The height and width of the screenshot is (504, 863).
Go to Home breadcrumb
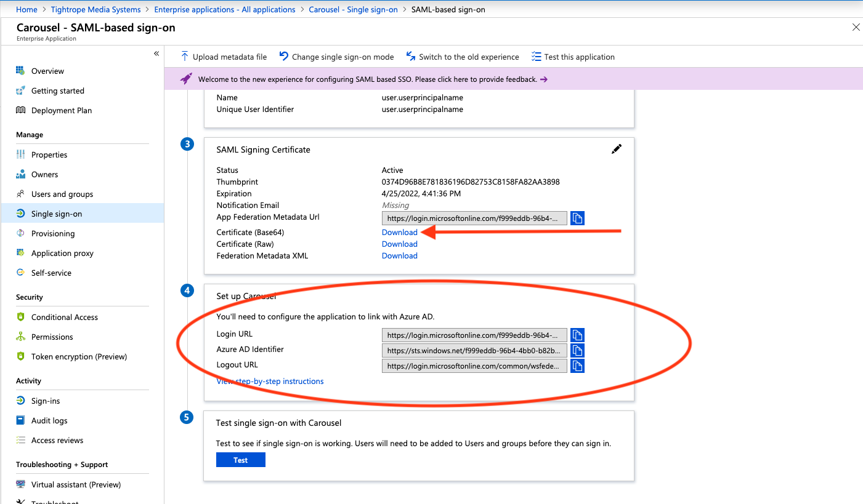click(x=26, y=9)
